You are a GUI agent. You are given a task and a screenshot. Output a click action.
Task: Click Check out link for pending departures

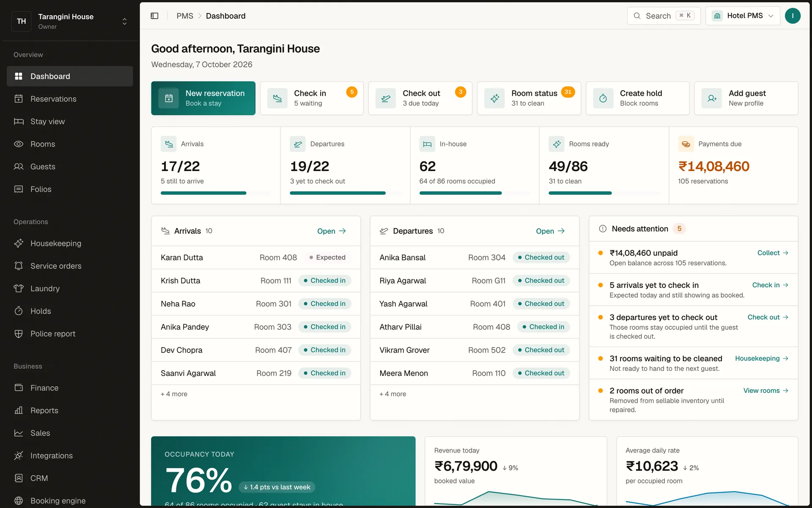pos(768,317)
